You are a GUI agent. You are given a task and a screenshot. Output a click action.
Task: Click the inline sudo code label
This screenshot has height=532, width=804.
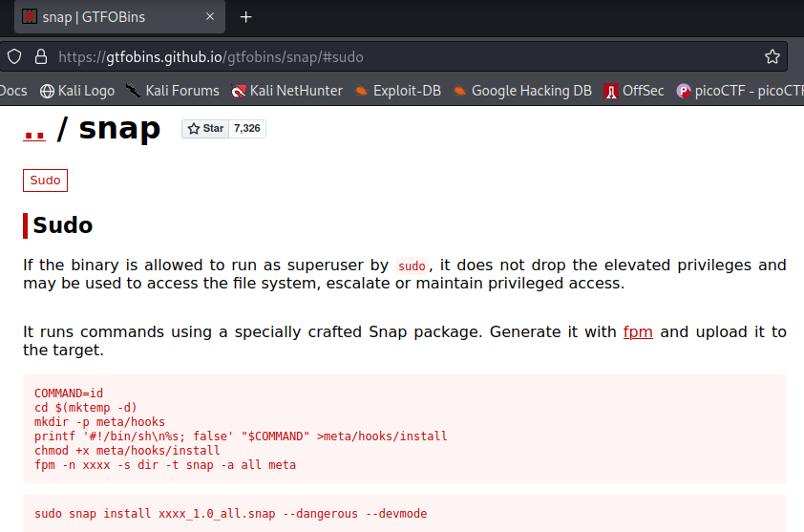point(412,266)
